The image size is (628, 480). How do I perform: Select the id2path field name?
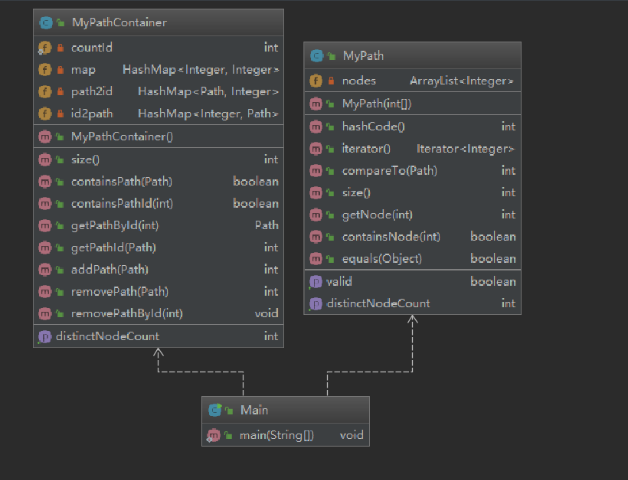[x=92, y=114]
